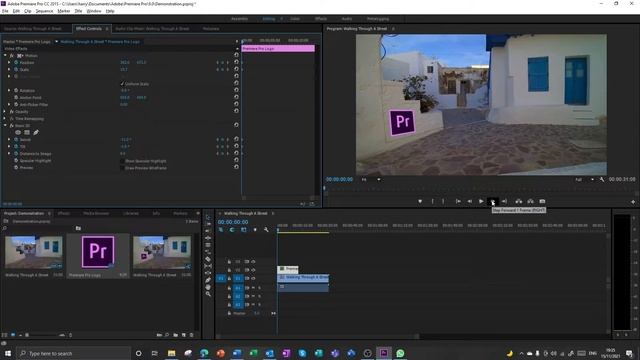Select the Zoom tool magnifier
This screenshot has height=360, width=640.
[208, 294]
